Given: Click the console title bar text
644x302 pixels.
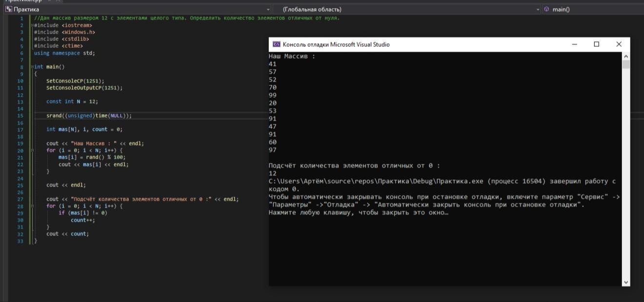Looking at the screenshot, I should (x=336, y=44).
